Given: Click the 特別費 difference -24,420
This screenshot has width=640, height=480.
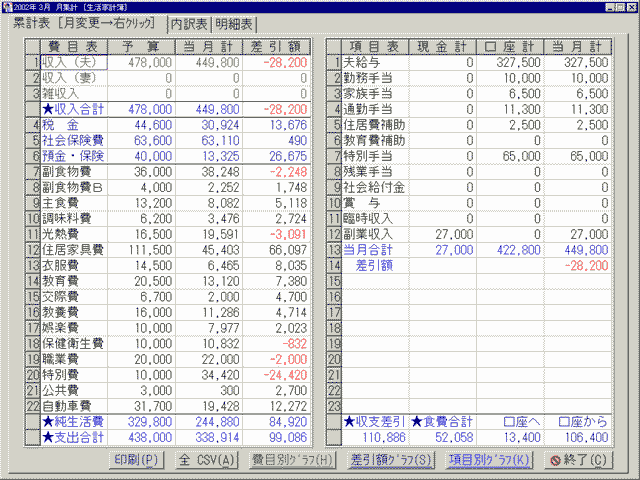Looking at the screenshot, I should coord(276,375).
